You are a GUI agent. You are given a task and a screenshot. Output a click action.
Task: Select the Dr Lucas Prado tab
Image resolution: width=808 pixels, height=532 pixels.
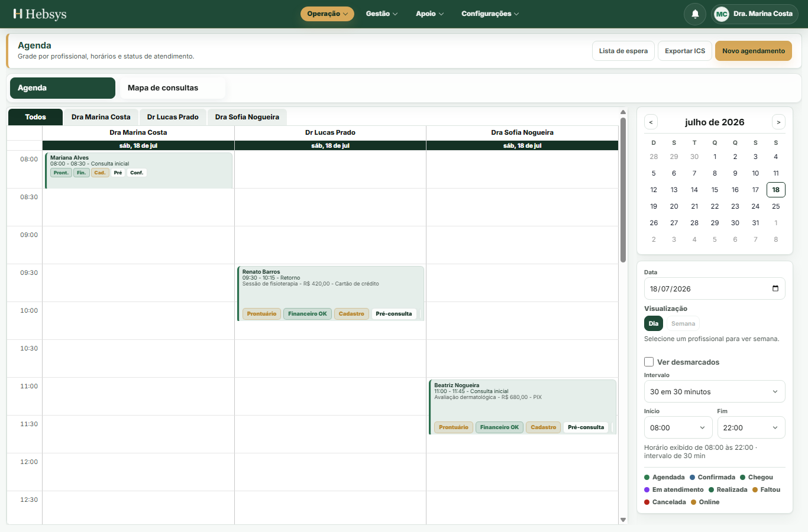173,117
